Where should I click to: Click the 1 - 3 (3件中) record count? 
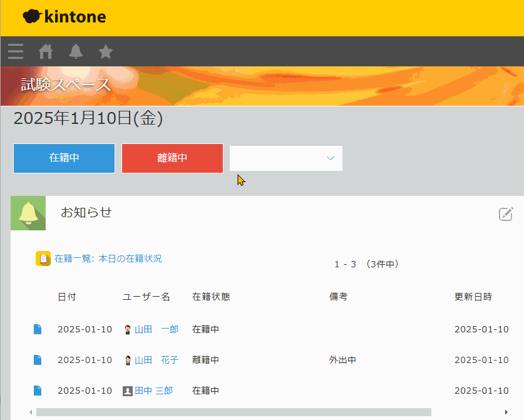(x=367, y=264)
